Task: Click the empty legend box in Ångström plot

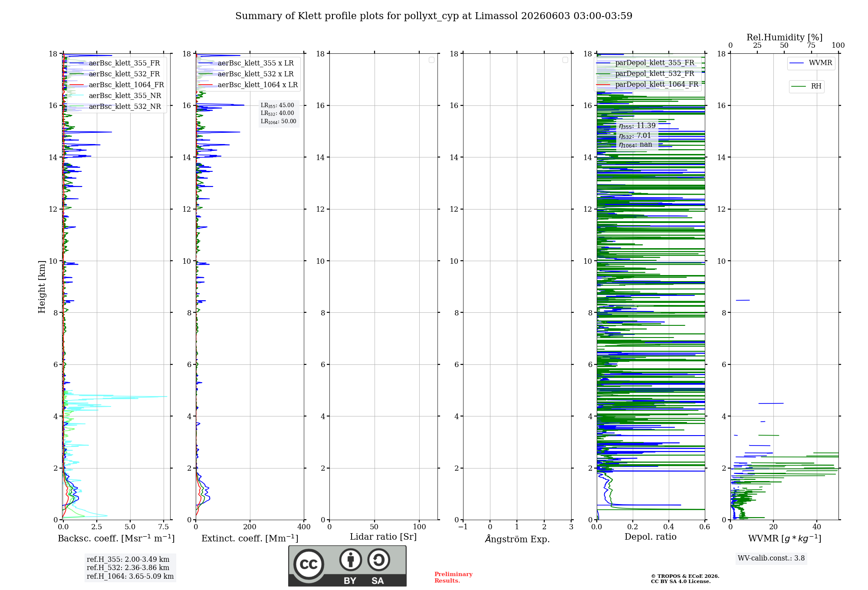Action: click(565, 60)
